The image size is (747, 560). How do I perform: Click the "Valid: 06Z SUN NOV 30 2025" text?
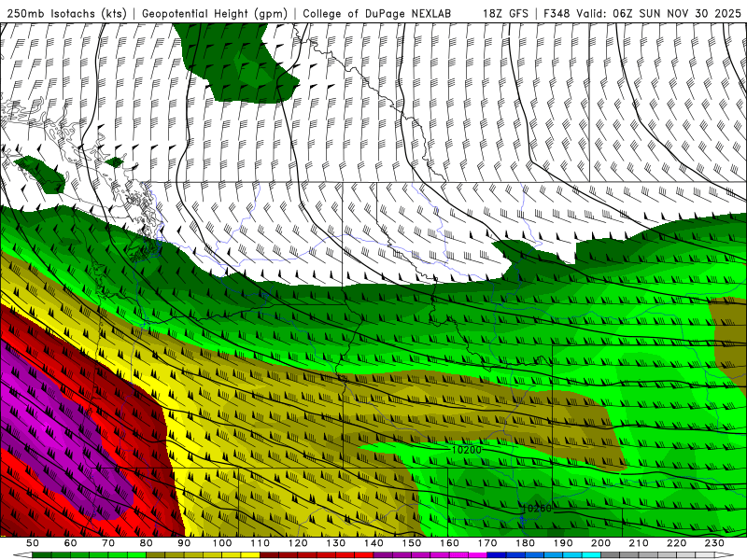point(659,13)
